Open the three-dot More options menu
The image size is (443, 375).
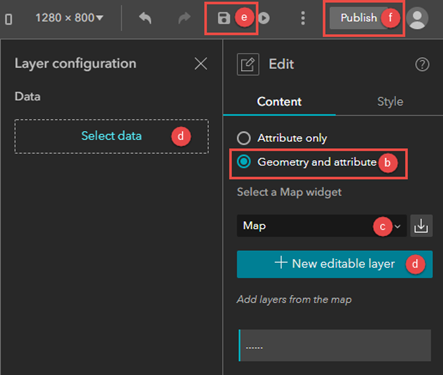click(303, 18)
